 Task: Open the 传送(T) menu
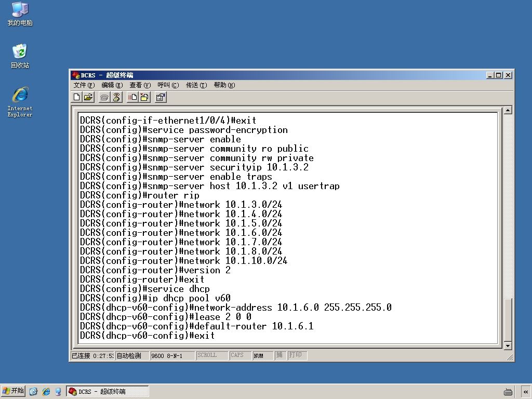point(196,85)
